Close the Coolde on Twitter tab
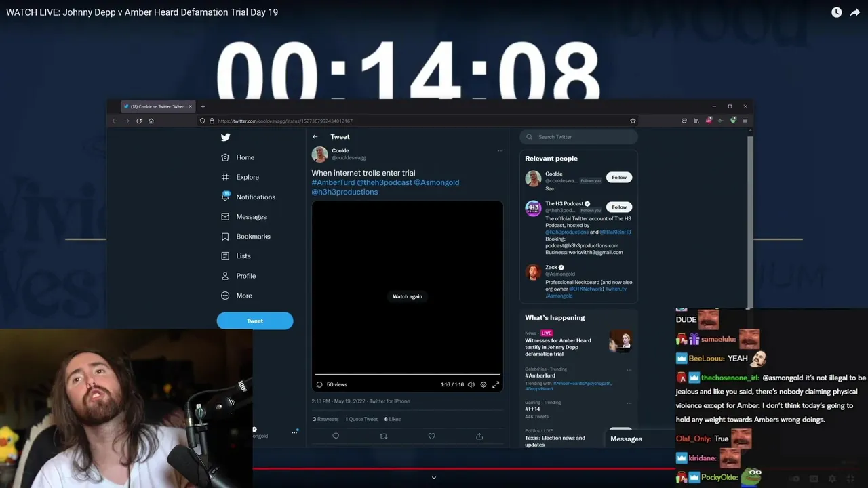Screen dimensions: 868x488 [191, 106]
